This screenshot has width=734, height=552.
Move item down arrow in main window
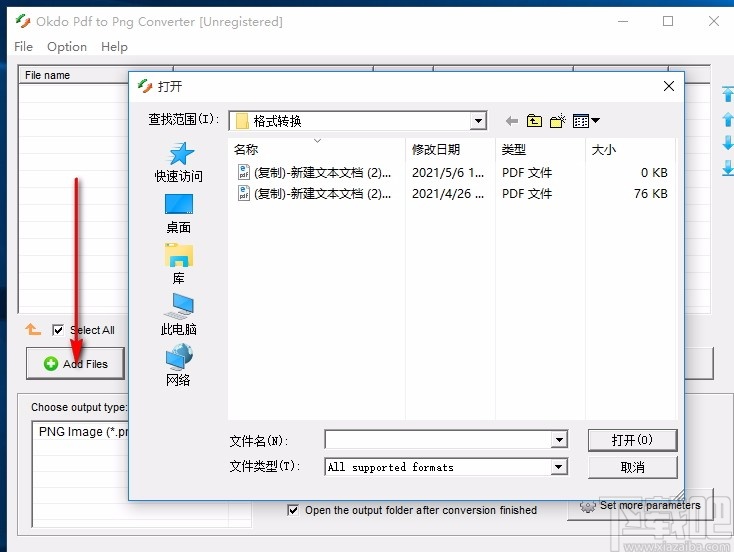tap(727, 143)
